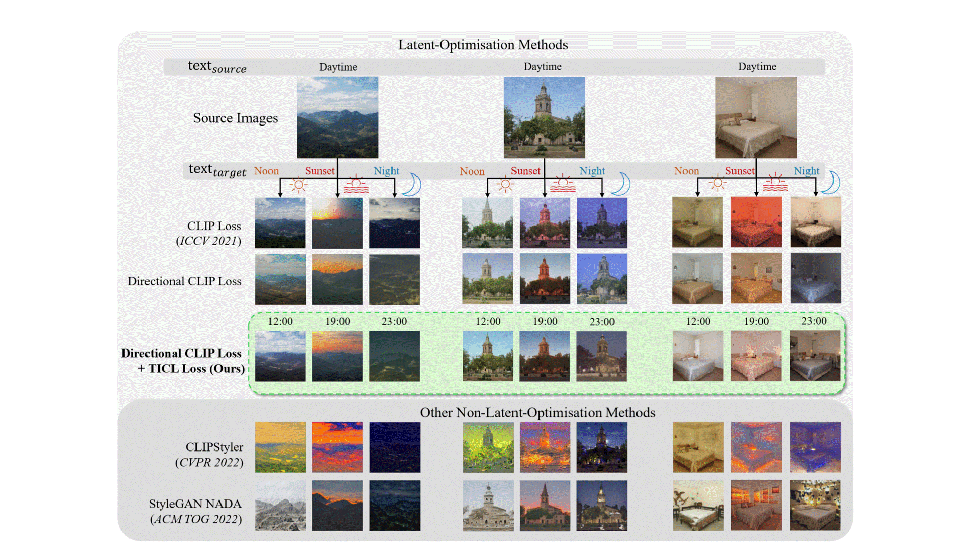Image resolution: width=980 pixels, height=551 pixels.
Task: Select the Latent-Optimisation Methods header
Action: pyautogui.click(x=483, y=45)
